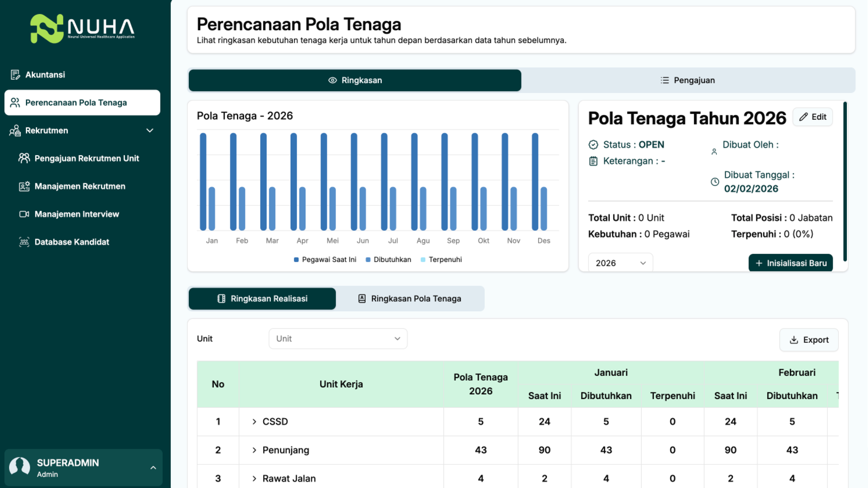868x488 pixels.
Task: Click the SUPERADMIN avatar icon
Action: 20,467
